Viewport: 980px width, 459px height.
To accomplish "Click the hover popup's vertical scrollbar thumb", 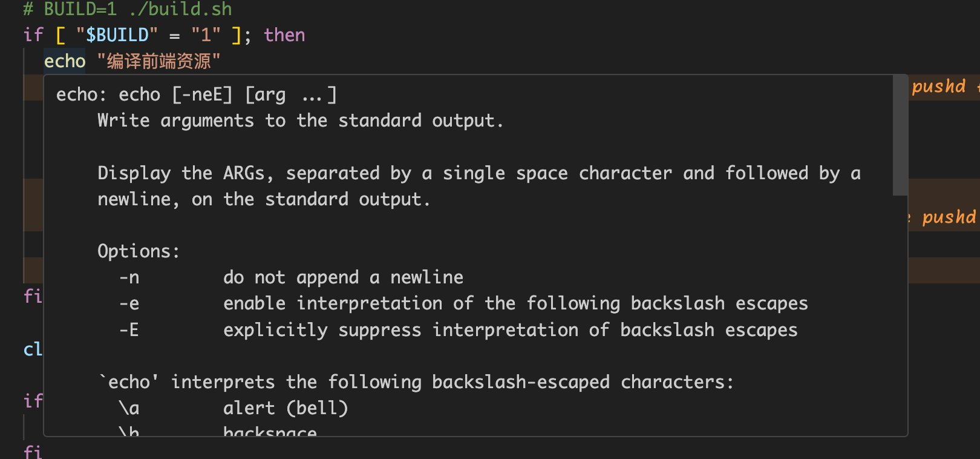I will coord(900,135).
